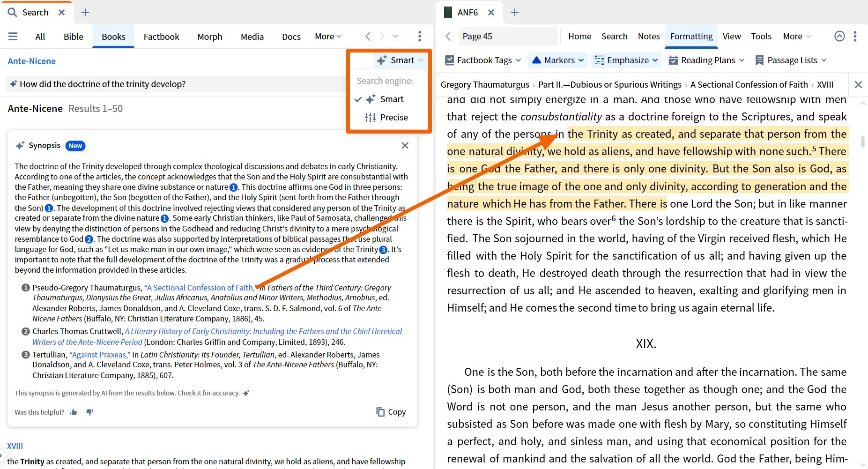Select the Books search tab

(x=113, y=37)
